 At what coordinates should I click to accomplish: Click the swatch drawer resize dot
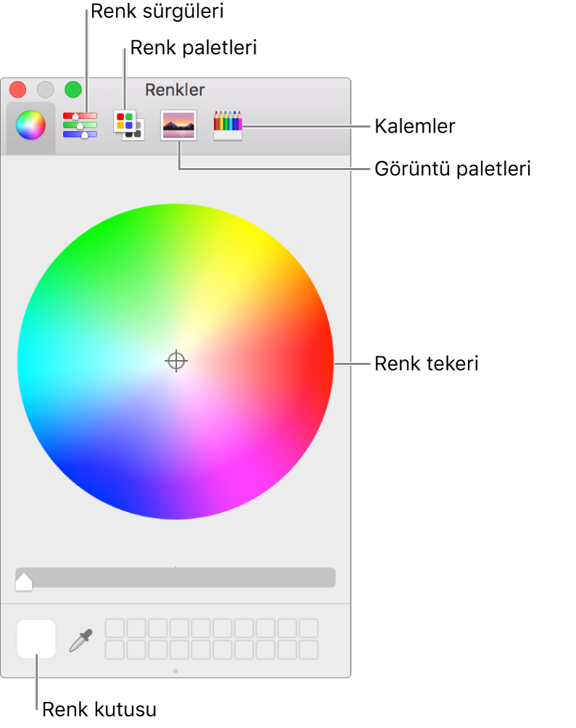pos(175,671)
